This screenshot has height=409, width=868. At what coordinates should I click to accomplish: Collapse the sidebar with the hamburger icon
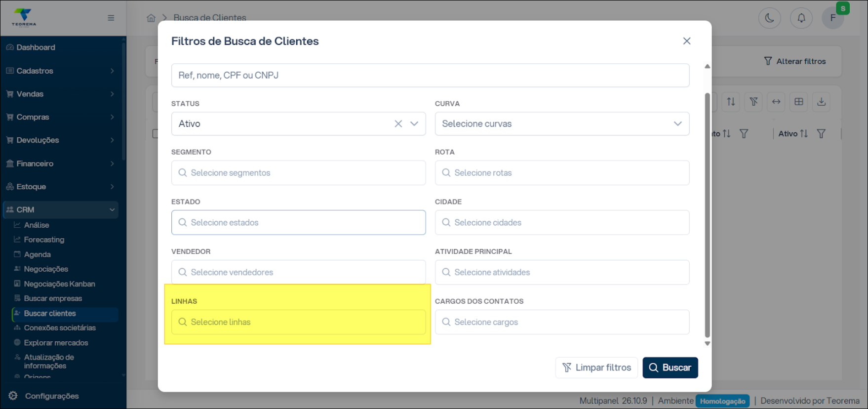click(x=111, y=18)
